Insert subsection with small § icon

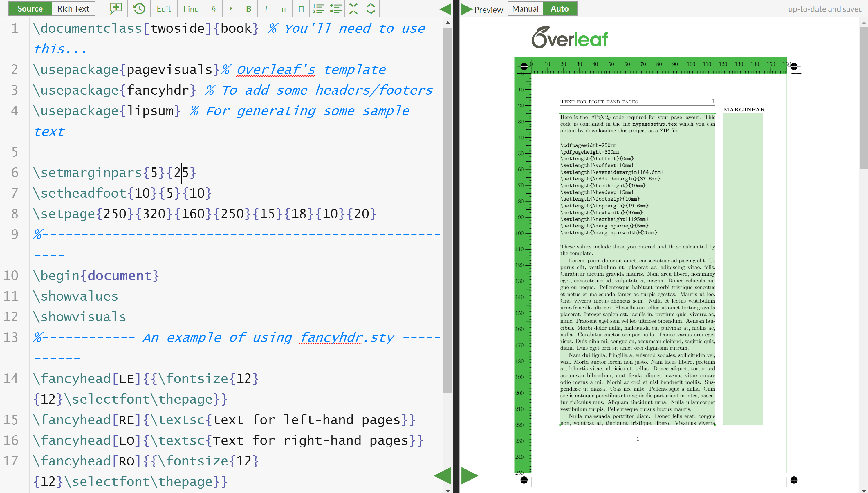231,8
